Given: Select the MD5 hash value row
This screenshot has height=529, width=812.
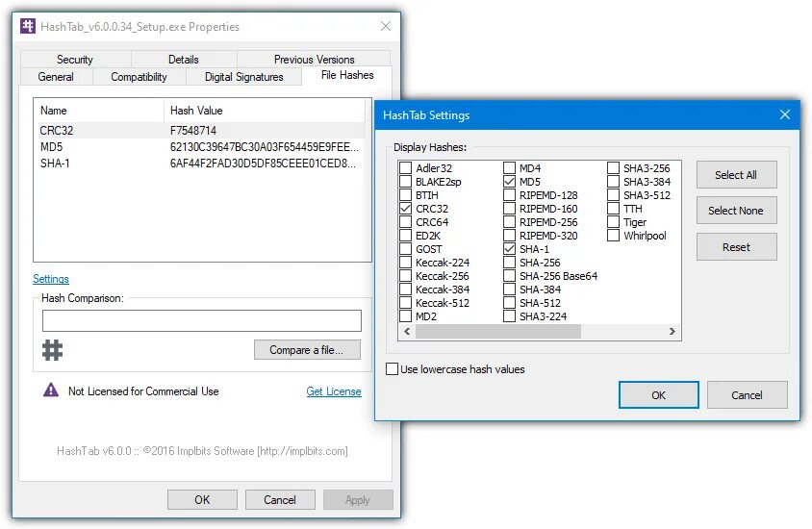Looking at the screenshot, I should coord(202,147).
